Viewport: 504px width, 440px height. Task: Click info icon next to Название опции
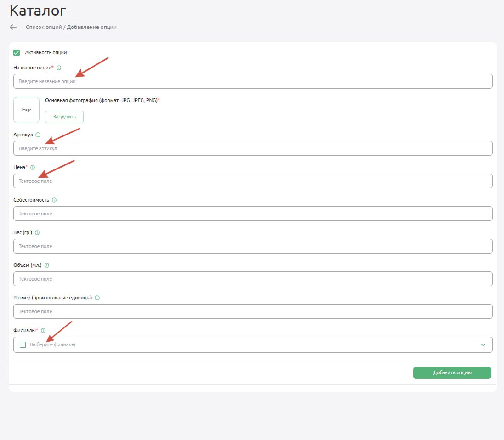59,68
